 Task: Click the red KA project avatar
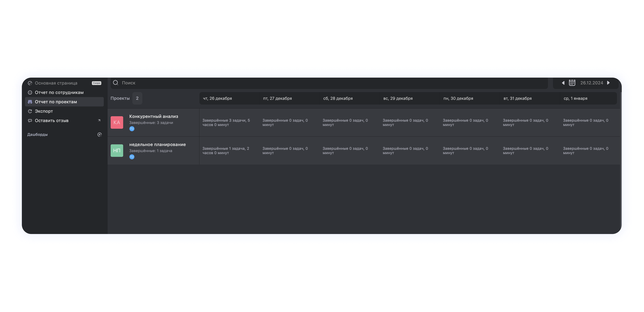(117, 122)
